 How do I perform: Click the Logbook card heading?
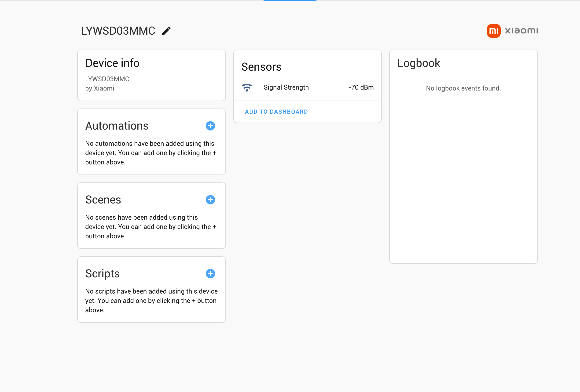click(x=419, y=63)
